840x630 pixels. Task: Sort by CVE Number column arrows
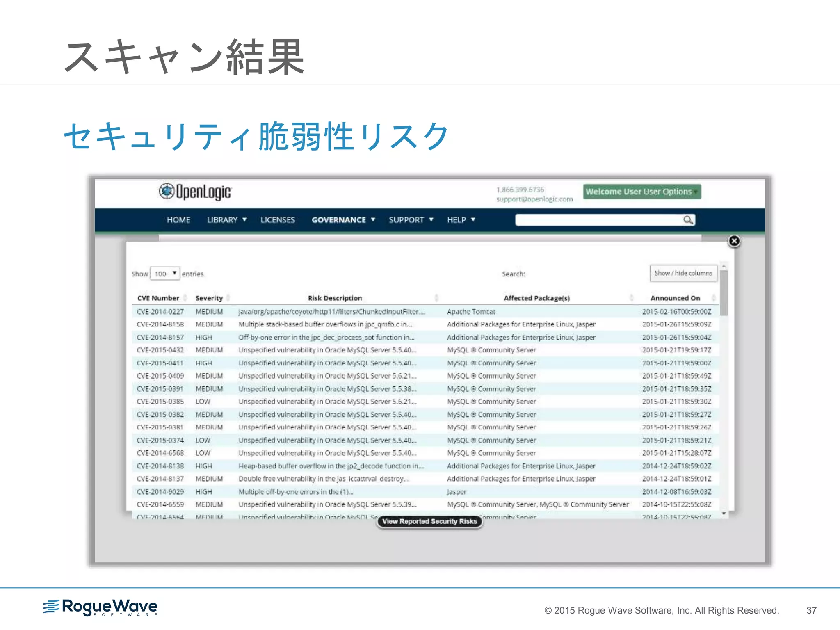pyautogui.click(x=185, y=298)
